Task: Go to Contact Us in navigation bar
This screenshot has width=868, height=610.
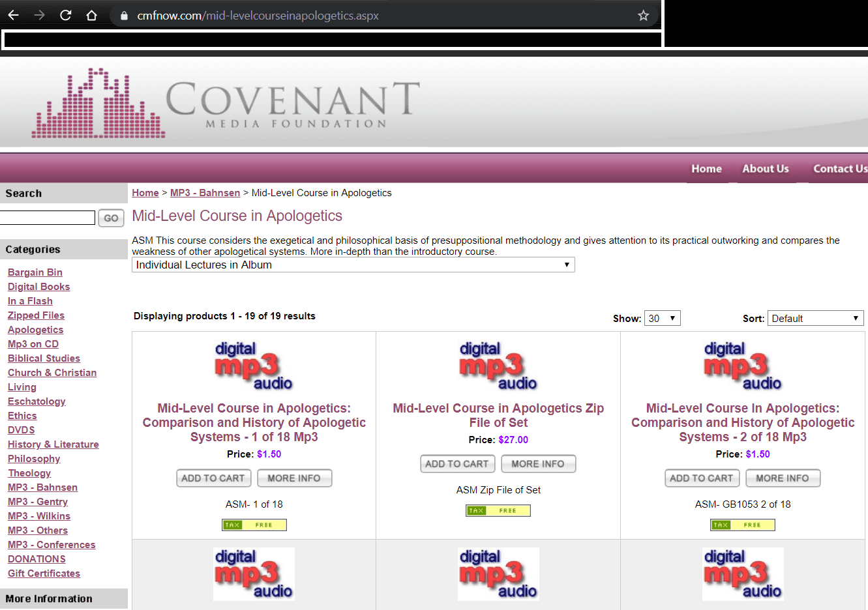Action: (839, 169)
